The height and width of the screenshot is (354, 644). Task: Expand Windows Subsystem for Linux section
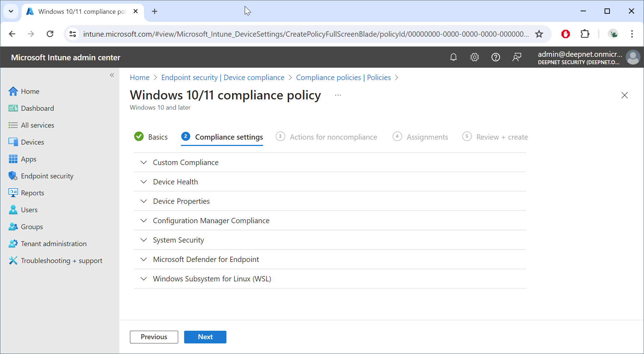pos(212,279)
